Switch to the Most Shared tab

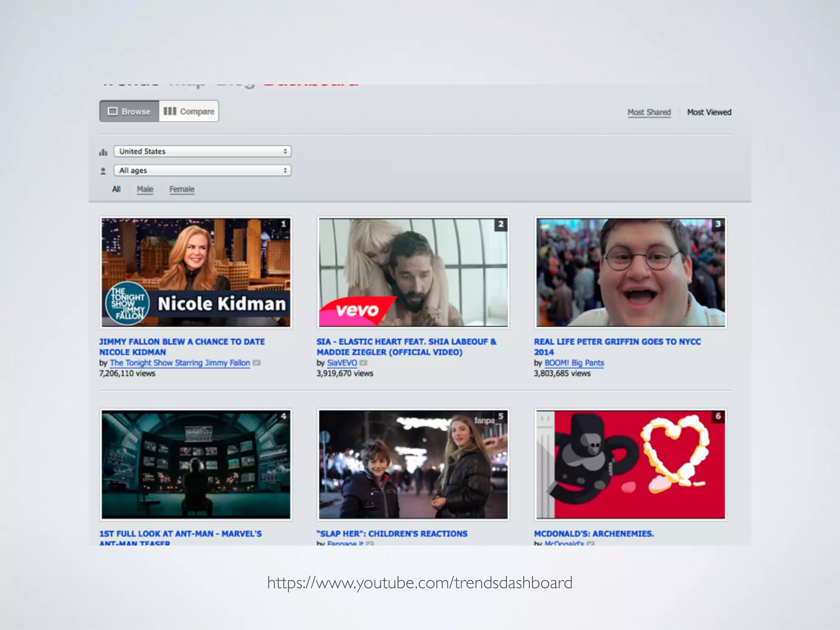click(x=649, y=112)
